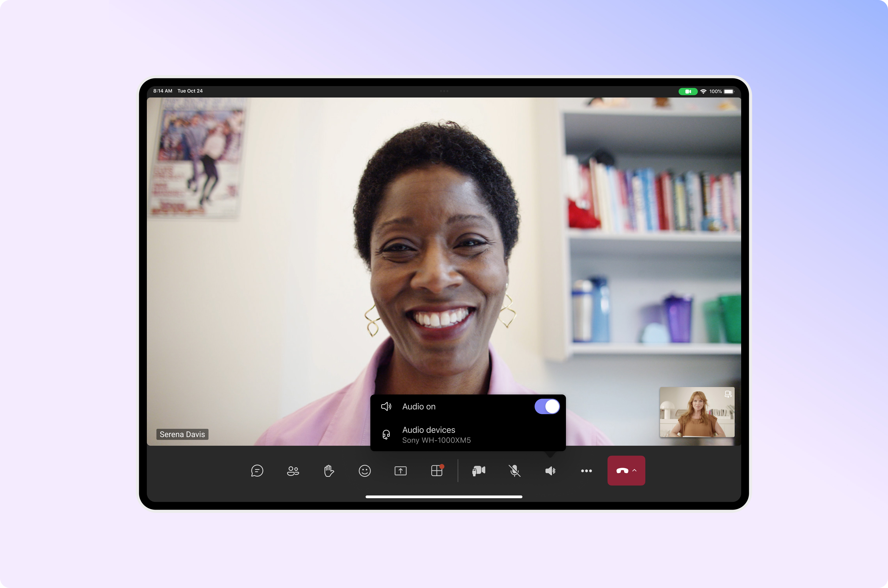This screenshot has width=888, height=588.
Task: Tap the self-view video thumbnail
Action: point(697,412)
